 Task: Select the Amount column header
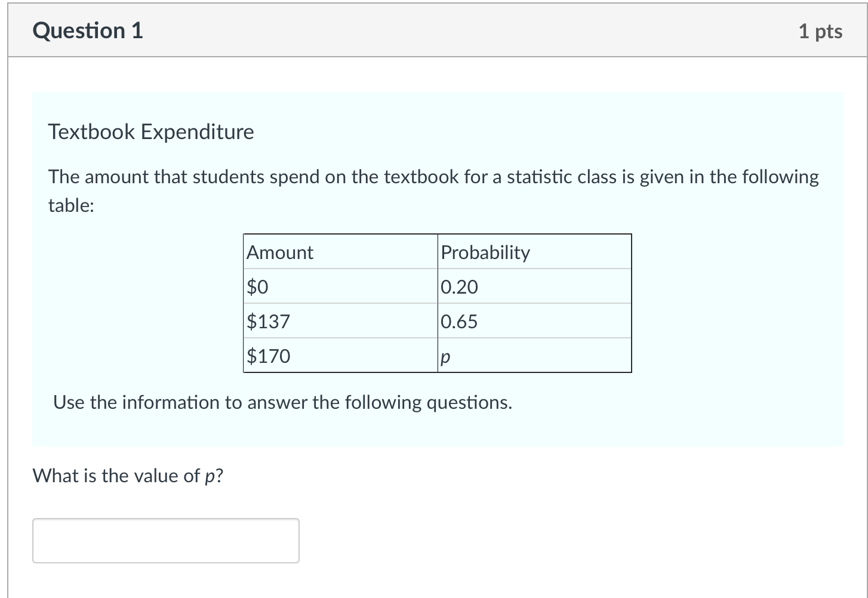[x=279, y=252]
